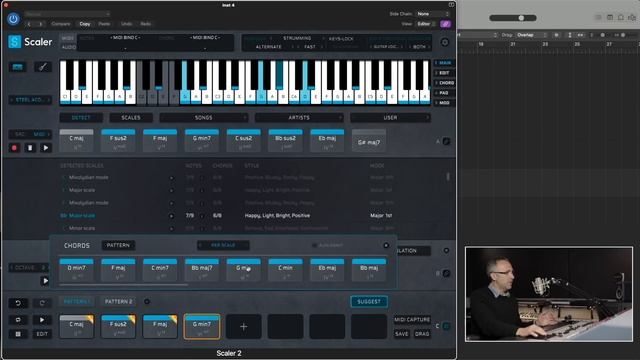Toggle AUDIO input mode
This screenshot has height=360, width=640.
click(x=68, y=47)
